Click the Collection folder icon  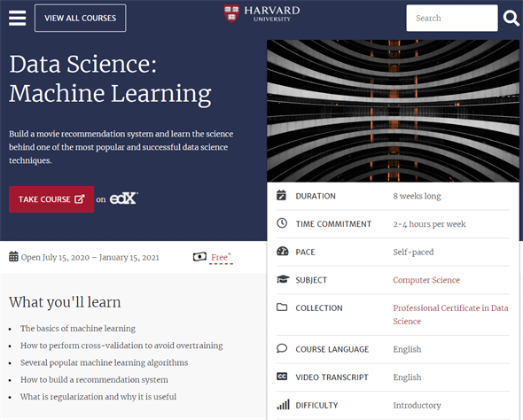tap(282, 307)
